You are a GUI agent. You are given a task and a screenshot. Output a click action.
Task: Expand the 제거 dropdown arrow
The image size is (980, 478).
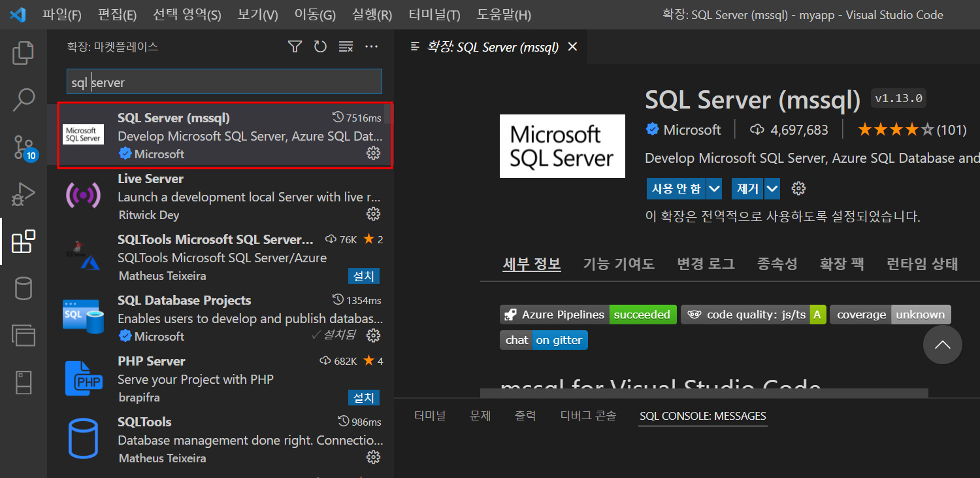772,189
